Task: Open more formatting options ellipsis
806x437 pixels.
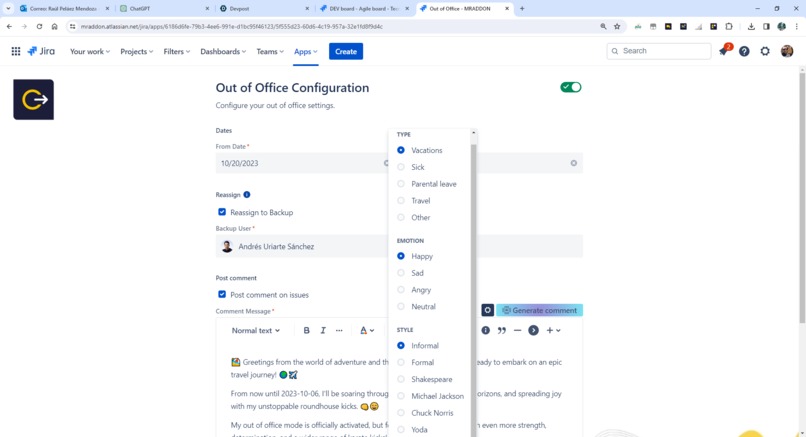Action: [x=339, y=331]
